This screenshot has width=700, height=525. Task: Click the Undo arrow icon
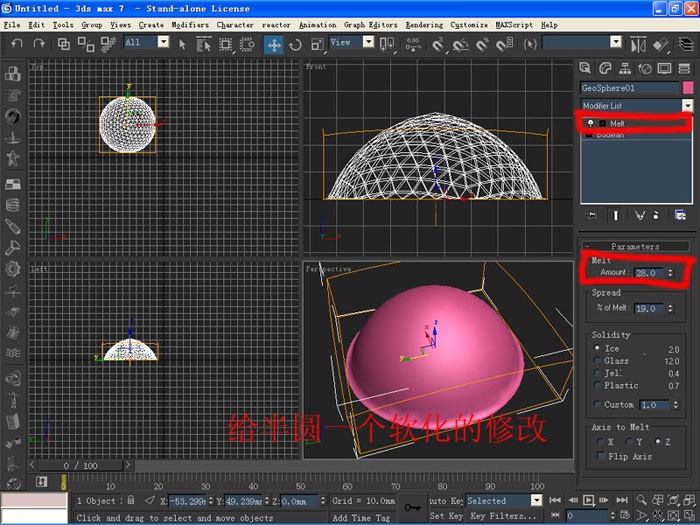coord(17,44)
